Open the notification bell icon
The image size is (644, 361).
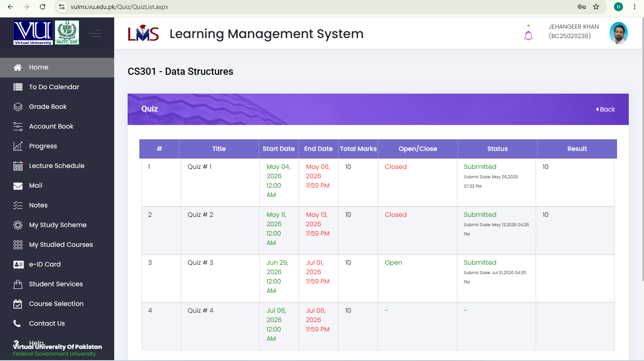[x=528, y=35]
